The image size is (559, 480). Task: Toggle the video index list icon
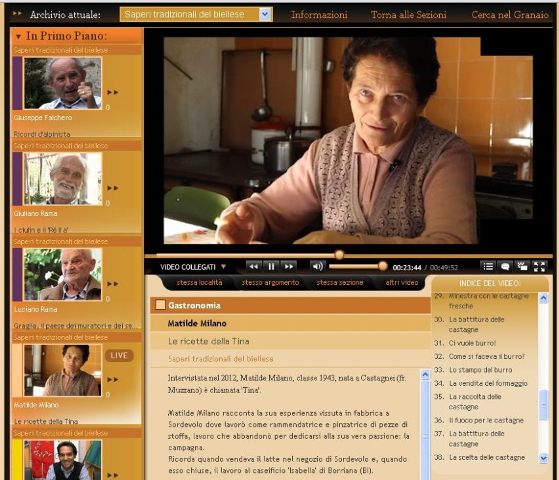click(488, 266)
